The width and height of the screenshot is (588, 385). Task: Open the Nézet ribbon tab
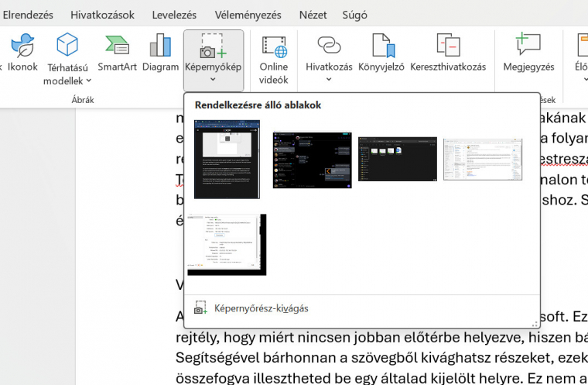[x=313, y=15]
